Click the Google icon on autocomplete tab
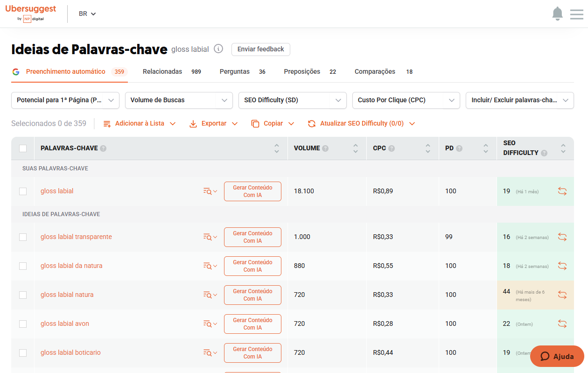This screenshot has width=588, height=373. point(16,72)
